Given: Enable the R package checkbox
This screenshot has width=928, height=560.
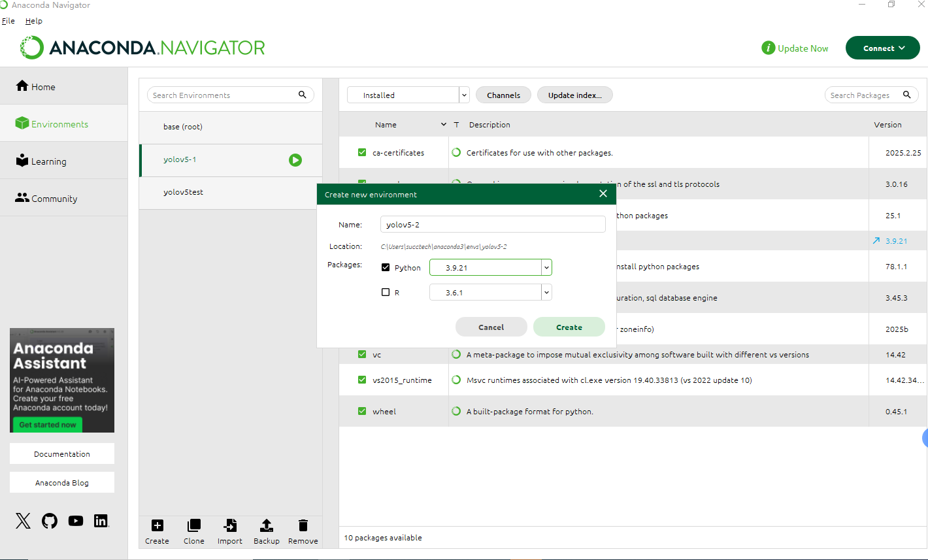Looking at the screenshot, I should pos(386,292).
